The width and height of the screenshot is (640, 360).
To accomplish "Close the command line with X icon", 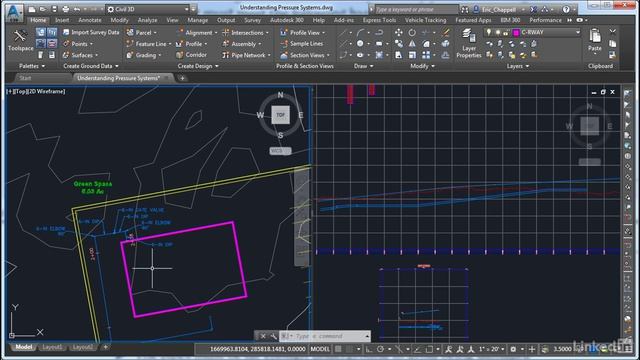I will [263, 336].
